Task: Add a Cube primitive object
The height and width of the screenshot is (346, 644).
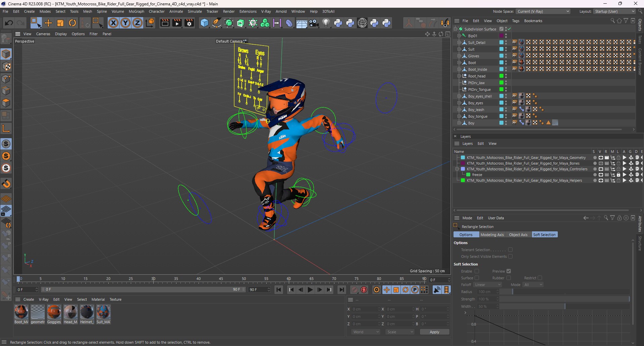Action: tap(204, 23)
